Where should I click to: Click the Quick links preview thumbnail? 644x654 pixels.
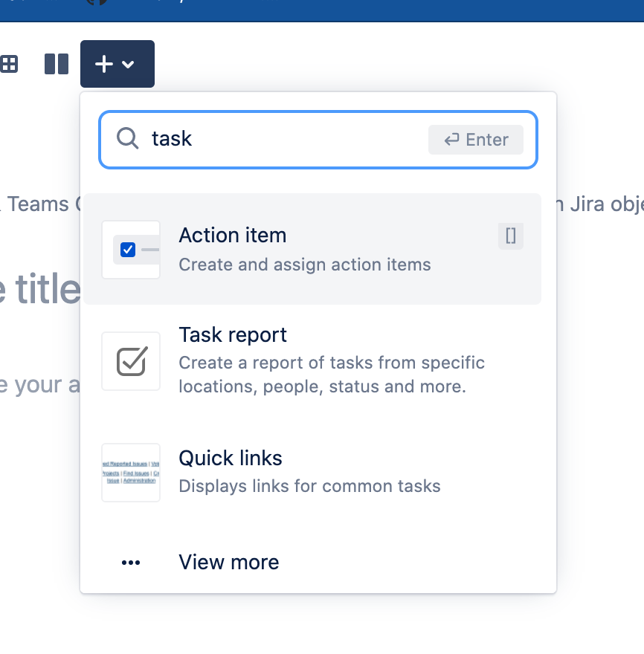(131, 473)
